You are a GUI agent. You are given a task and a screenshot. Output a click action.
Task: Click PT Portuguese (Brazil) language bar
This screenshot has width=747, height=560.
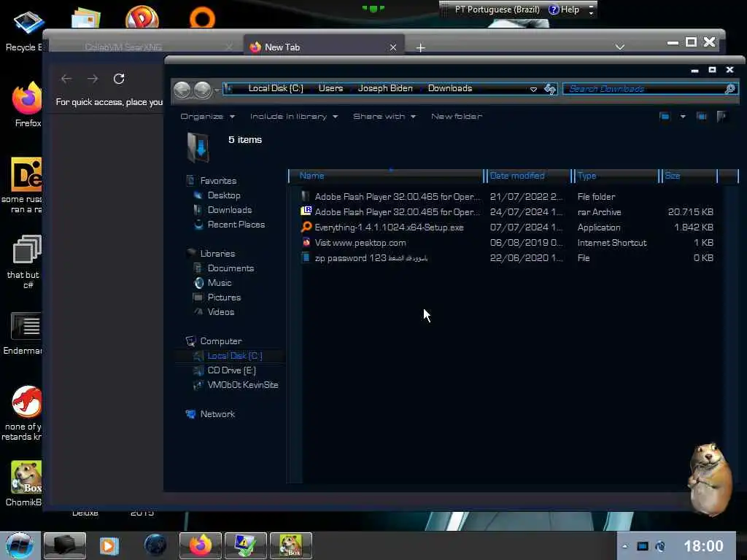coord(497,9)
